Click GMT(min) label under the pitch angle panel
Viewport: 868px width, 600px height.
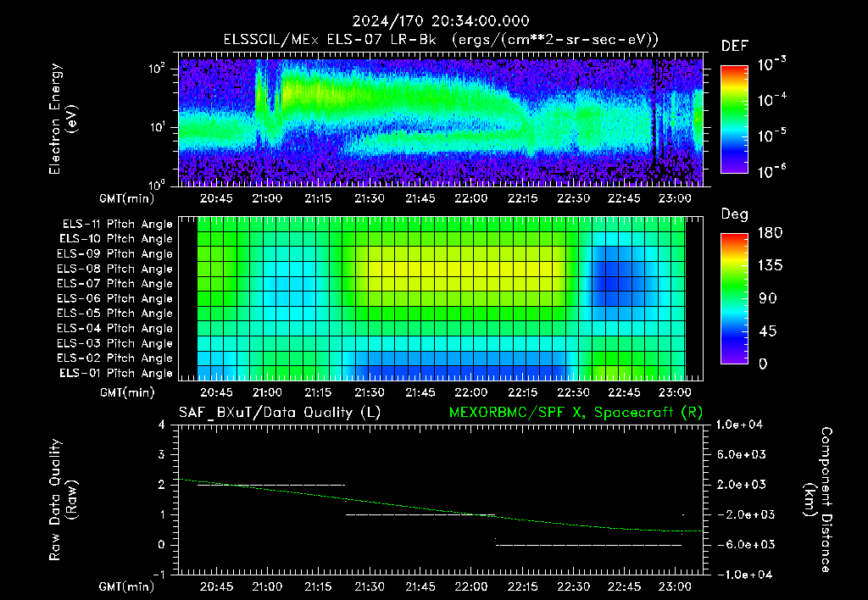pyautogui.click(x=127, y=393)
